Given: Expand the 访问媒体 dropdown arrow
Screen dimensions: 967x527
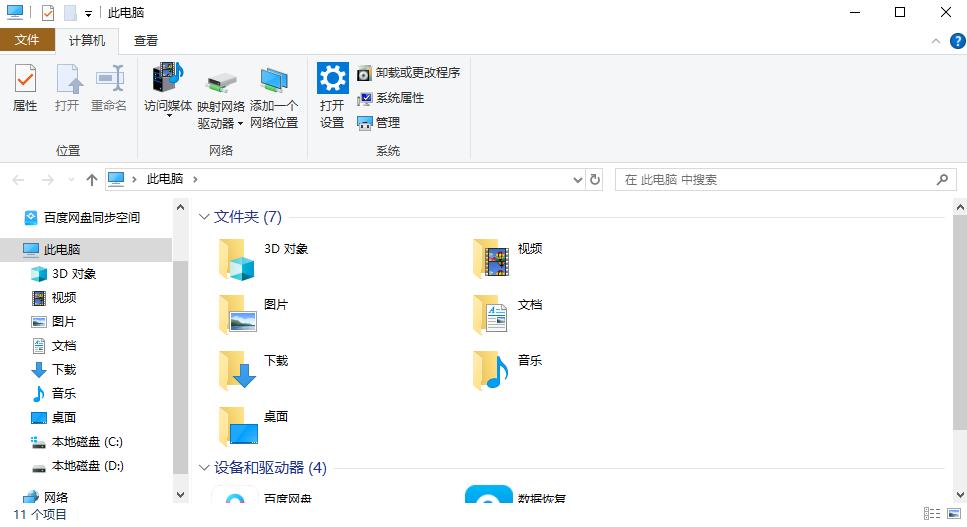Looking at the screenshot, I should pos(169,116).
